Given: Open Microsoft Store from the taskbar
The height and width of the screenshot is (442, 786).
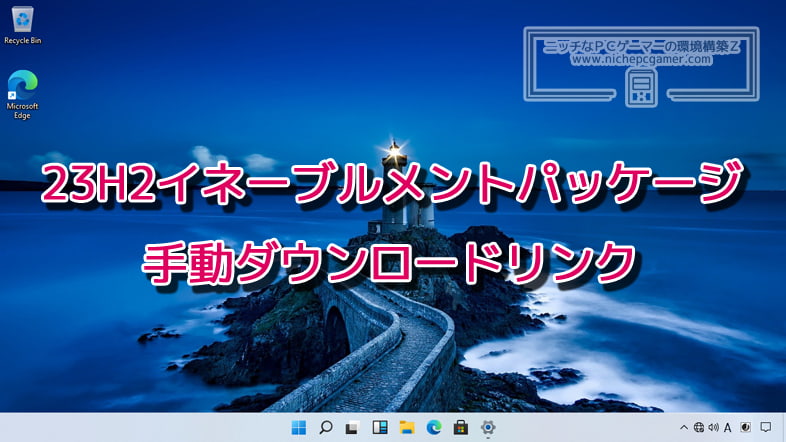Looking at the screenshot, I should (x=461, y=427).
